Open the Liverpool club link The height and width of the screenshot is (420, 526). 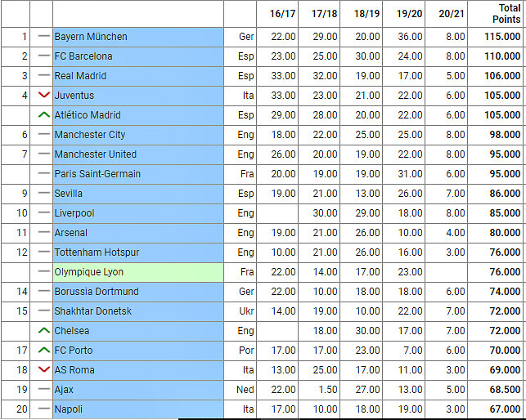(x=74, y=212)
